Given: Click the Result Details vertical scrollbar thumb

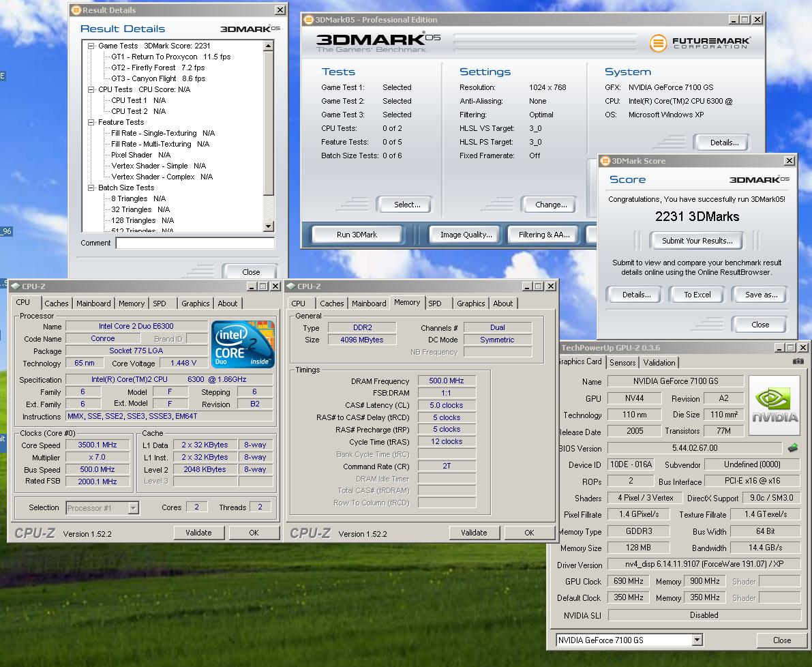Looking at the screenshot, I should click(x=268, y=123).
